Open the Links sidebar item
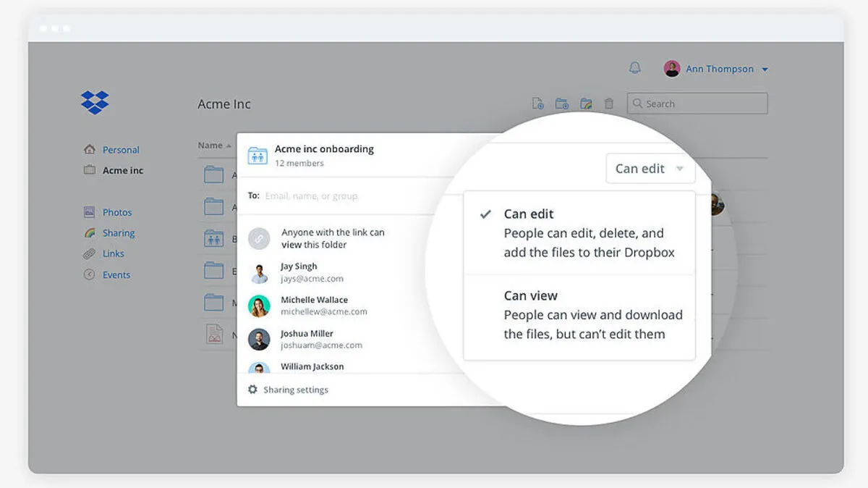 [113, 253]
